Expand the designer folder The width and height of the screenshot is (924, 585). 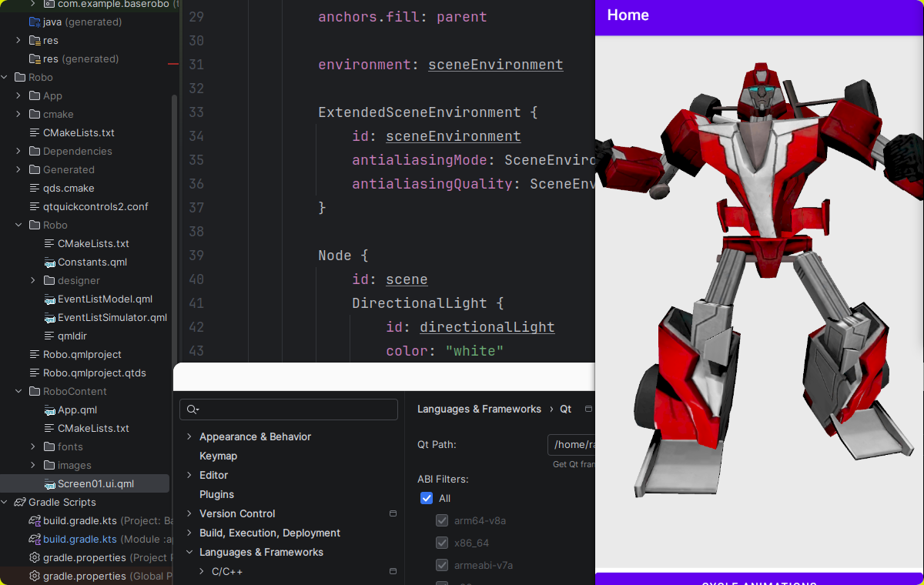pos(33,280)
